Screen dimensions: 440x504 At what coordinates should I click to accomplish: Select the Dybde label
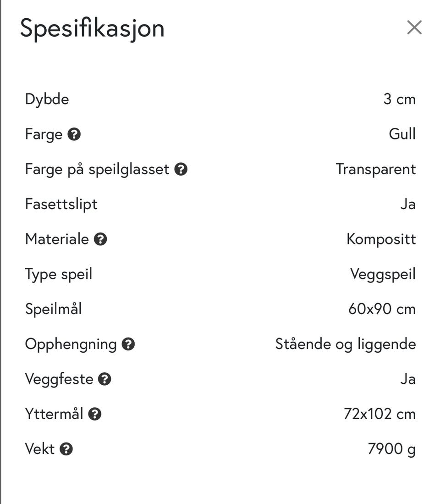47,99
